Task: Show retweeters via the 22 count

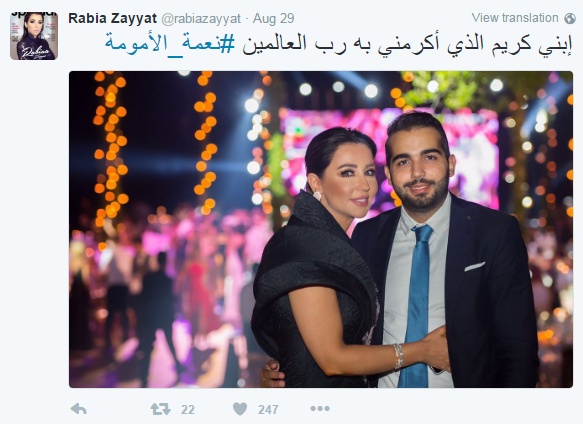Action: click(188, 410)
